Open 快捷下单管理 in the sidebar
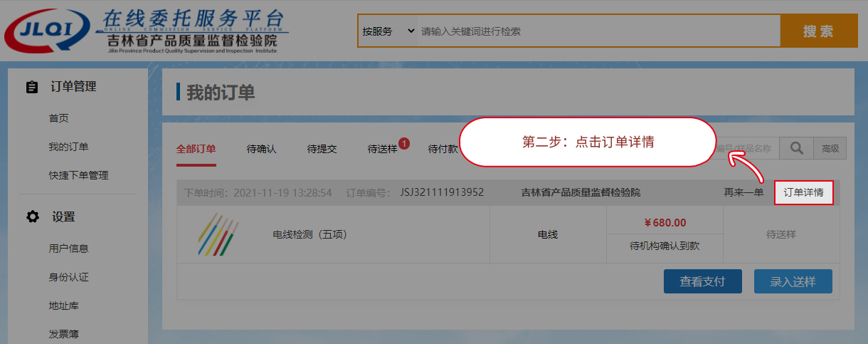The height and width of the screenshot is (344, 868). (78, 175)
